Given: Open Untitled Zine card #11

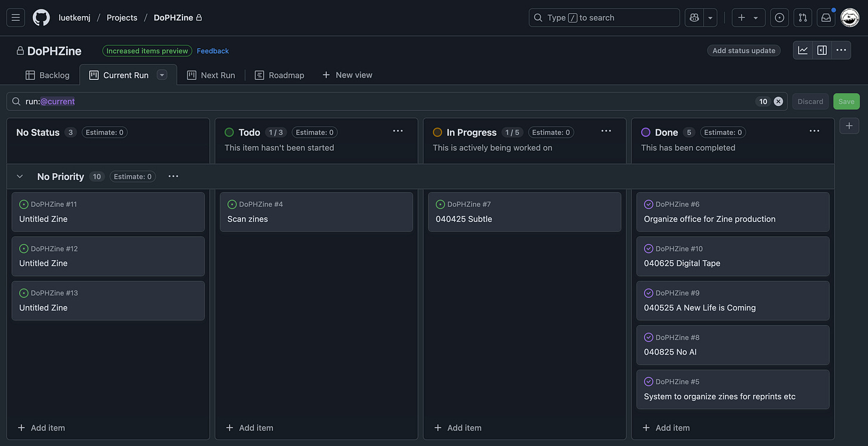Looking at the screenshot, I should pos(108,212).
